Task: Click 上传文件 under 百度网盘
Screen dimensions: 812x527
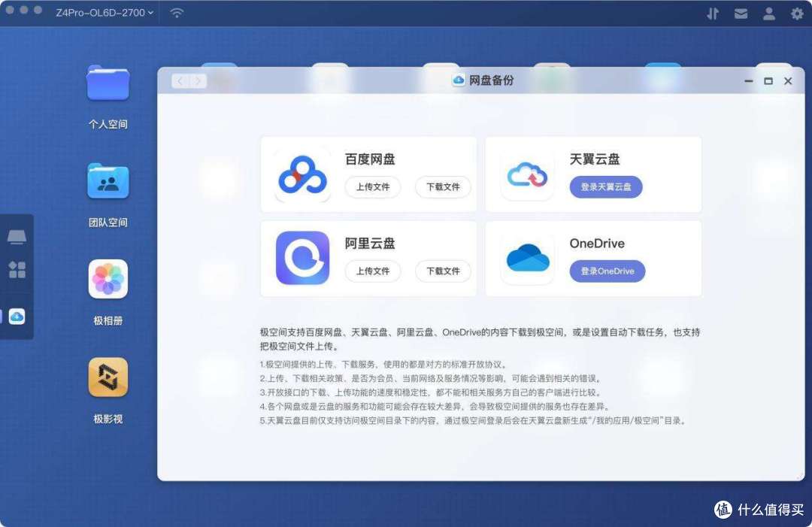Action: point(373,187)
